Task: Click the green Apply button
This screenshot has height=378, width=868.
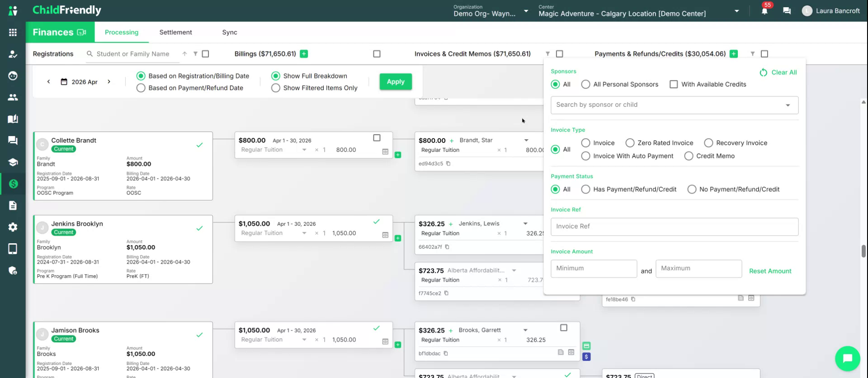Action: tap(396, 82)
